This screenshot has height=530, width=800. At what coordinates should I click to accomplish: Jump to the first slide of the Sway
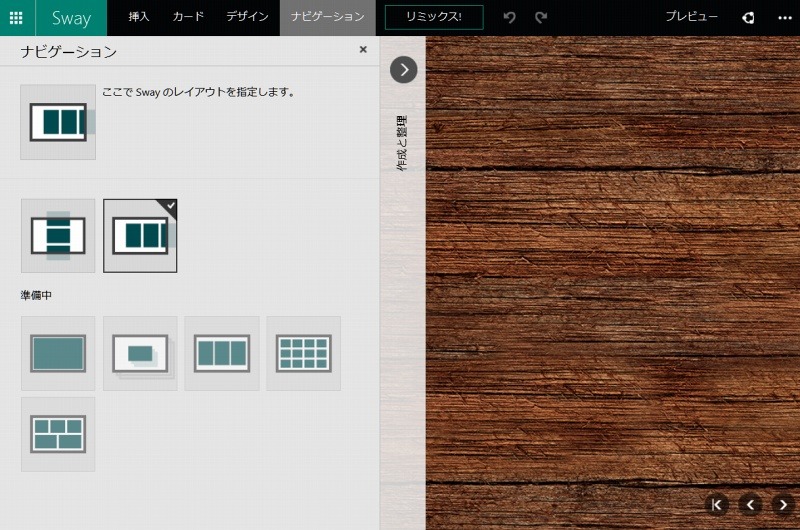[716, 505]
